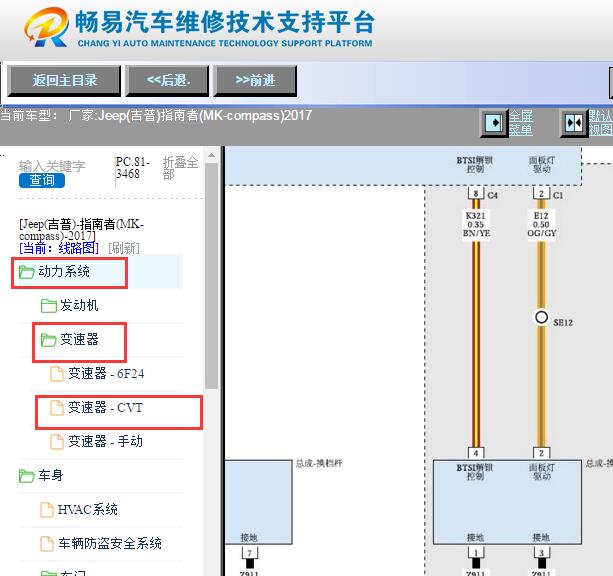The width and height of the screenshot is (613, 576).
Task: Click the 返回主目录 button
Action: (64, 81)
